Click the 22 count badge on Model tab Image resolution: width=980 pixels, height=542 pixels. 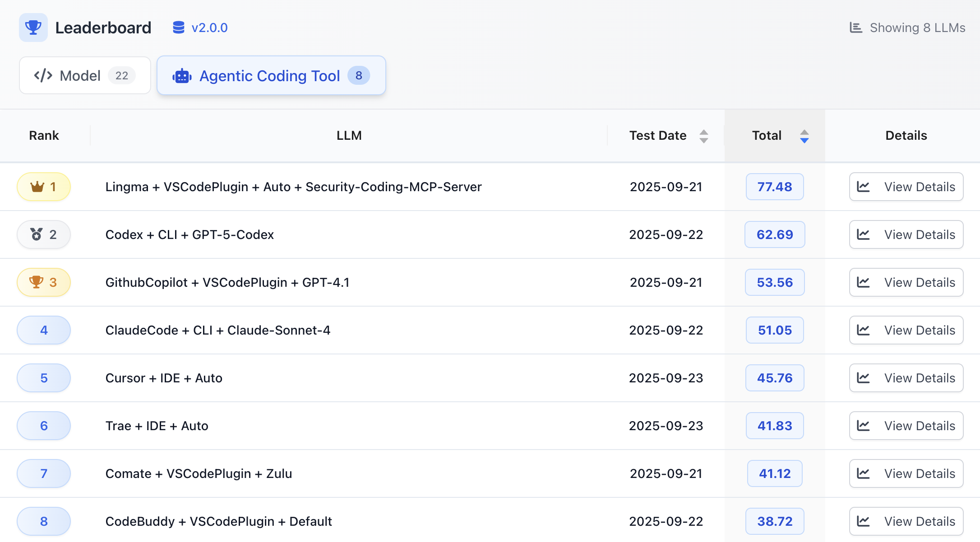122,75
